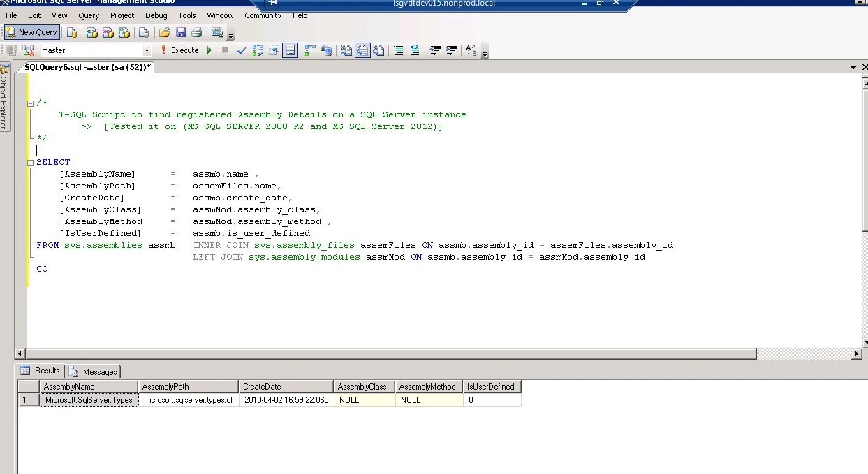Collapse the SELECT statement block

[x=30, y=163]
